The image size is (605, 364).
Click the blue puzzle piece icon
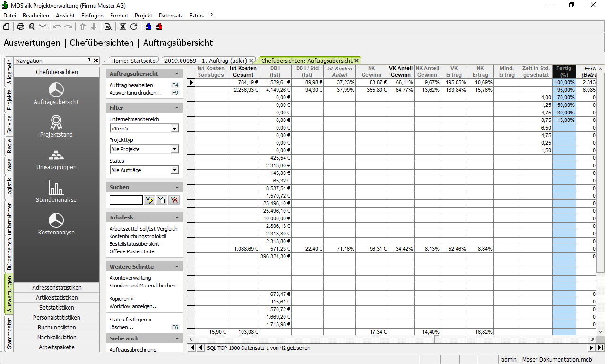click(x=148, y=26)
